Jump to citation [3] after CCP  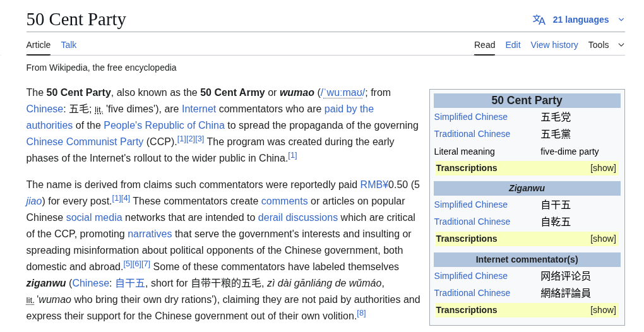[200, 139]
